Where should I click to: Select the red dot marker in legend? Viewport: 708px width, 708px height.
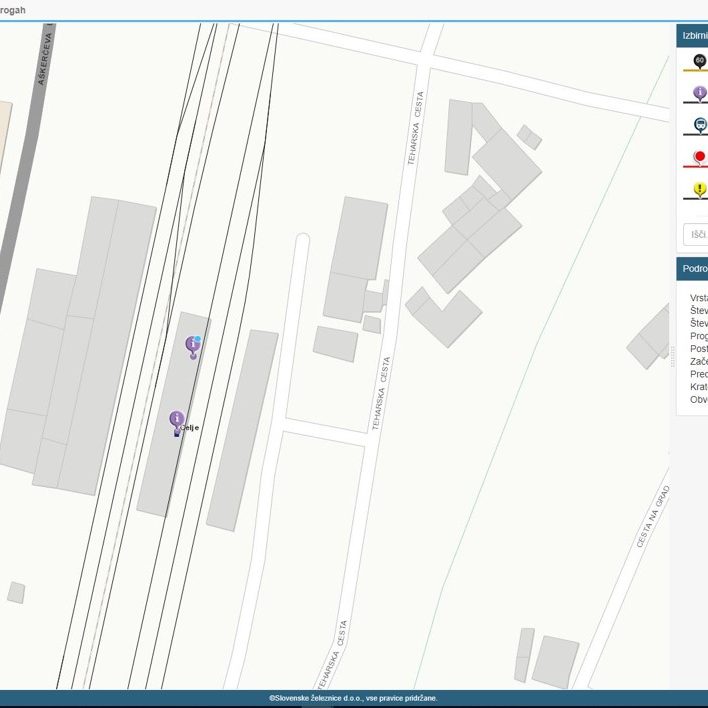(x=699, y=158)
